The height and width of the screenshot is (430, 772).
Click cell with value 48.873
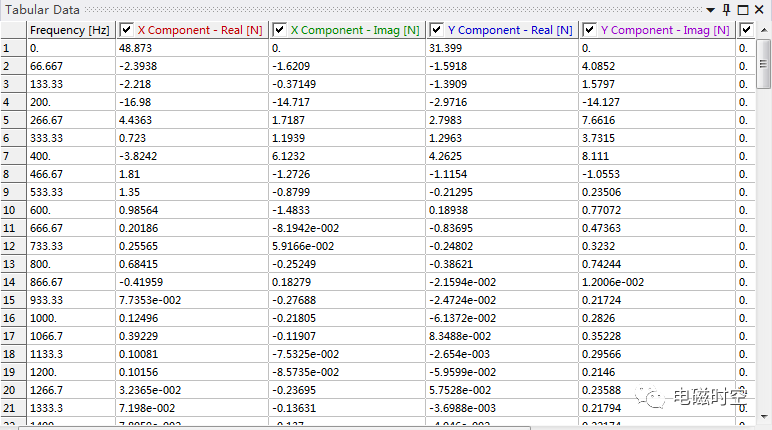click(x=192, y=48)
